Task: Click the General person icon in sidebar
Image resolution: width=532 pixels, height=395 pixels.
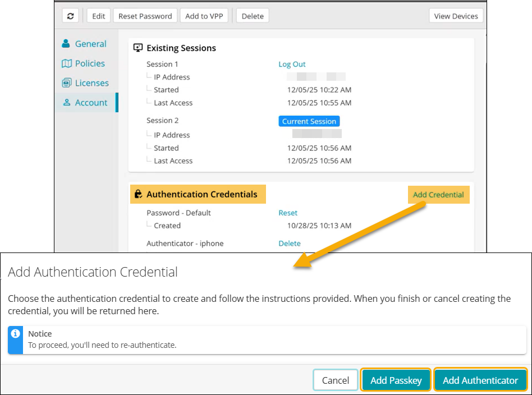Action: click(x=67, y=44)
